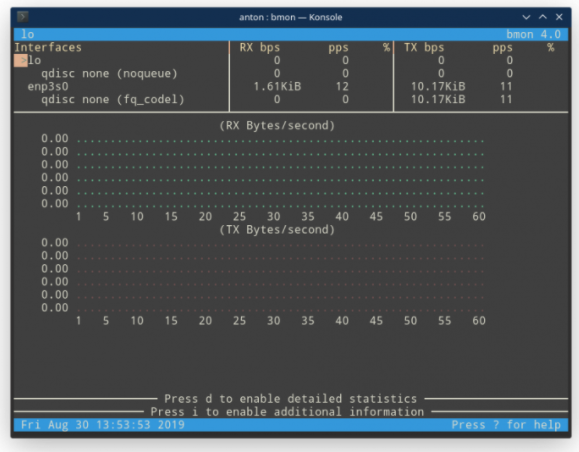Click the RX bps column header

click(259, 47)
